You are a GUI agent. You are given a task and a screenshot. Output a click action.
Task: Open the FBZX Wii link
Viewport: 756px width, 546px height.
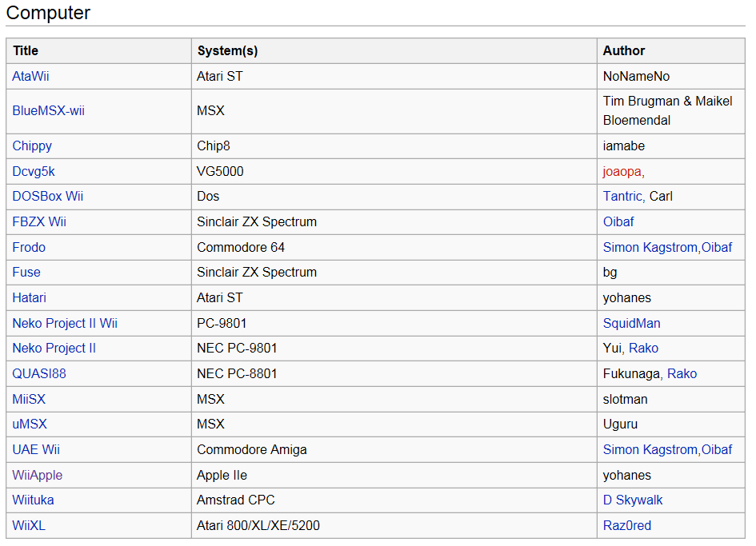[x=39, y=222]
